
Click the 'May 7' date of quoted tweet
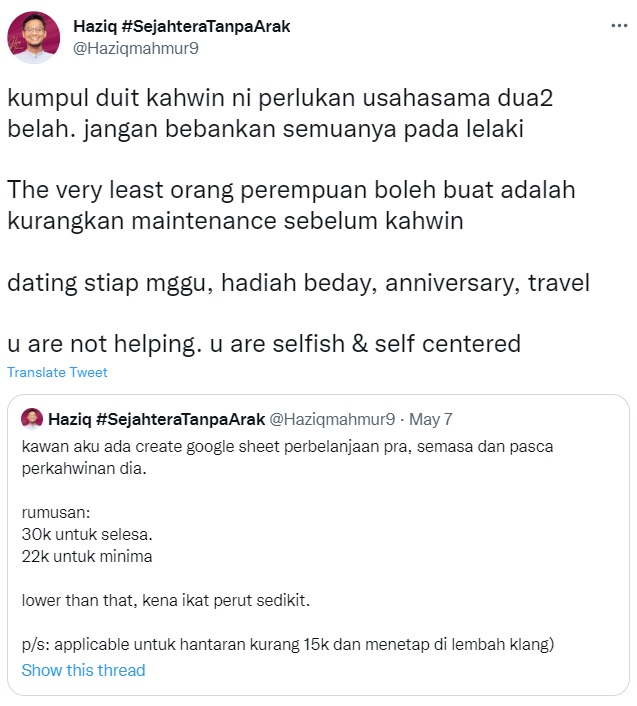click(x=430, y=417)
